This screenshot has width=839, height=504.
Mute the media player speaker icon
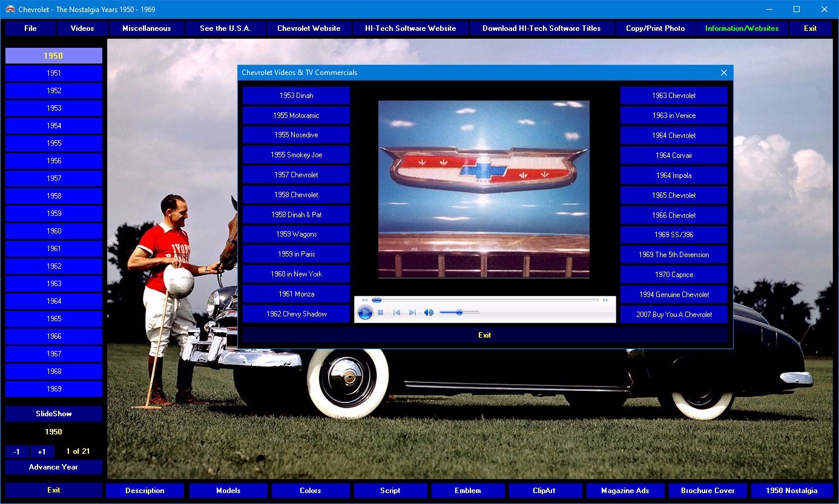(429, 312)
